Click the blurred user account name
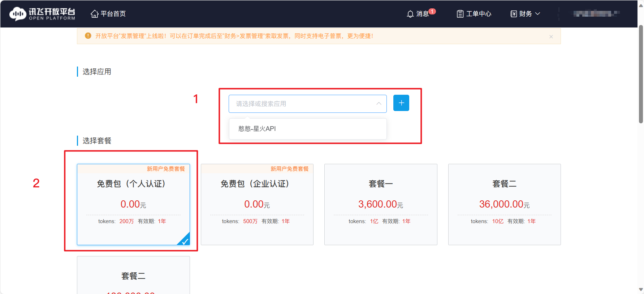This screenshot has width=644, height=294. (x=596, y=14)
